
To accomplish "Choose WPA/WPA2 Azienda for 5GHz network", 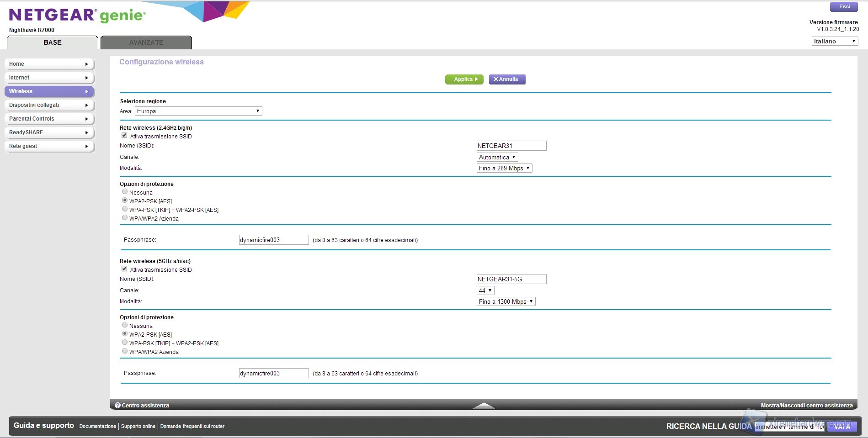I will pos(125,351).
